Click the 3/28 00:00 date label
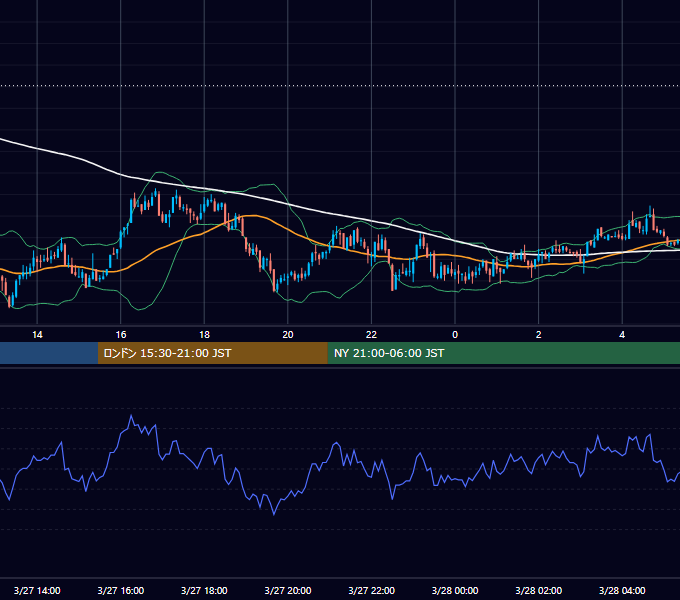The width and height of the screenshot is (680, 600). 455,590
